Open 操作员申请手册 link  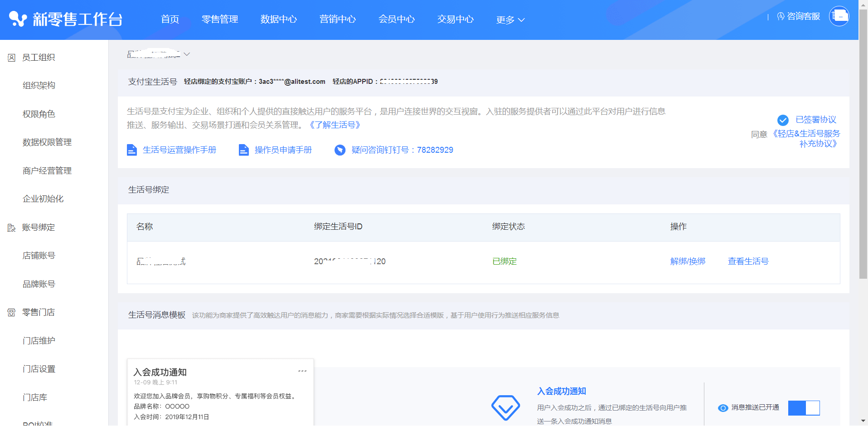pos(283,150)
